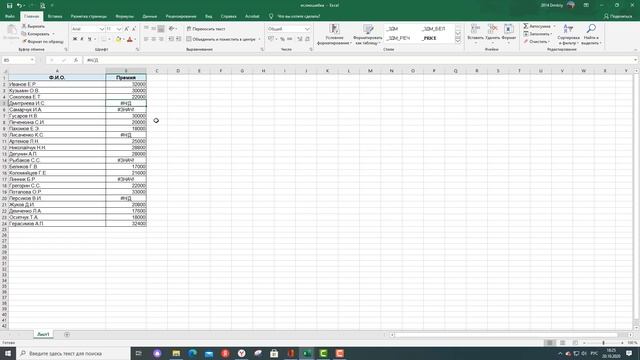Image resolution: width=640 pixels, height=360 pixels.
Task: Open the orientation text options
Action: tap(172, 29)
